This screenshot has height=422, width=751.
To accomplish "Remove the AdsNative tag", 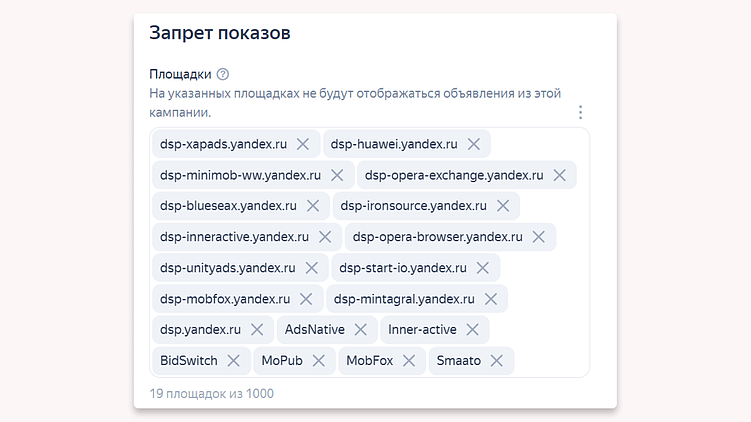I will tap(361, 330).
